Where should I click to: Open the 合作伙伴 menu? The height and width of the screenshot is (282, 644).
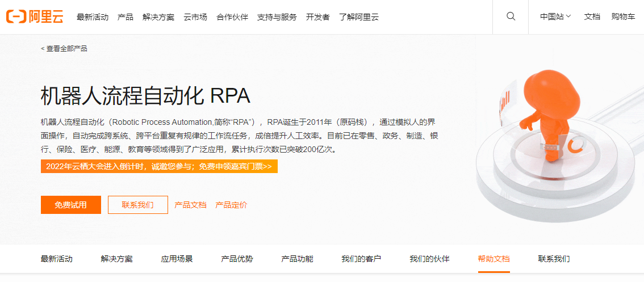pyautogui.click(x=232, y=17)
